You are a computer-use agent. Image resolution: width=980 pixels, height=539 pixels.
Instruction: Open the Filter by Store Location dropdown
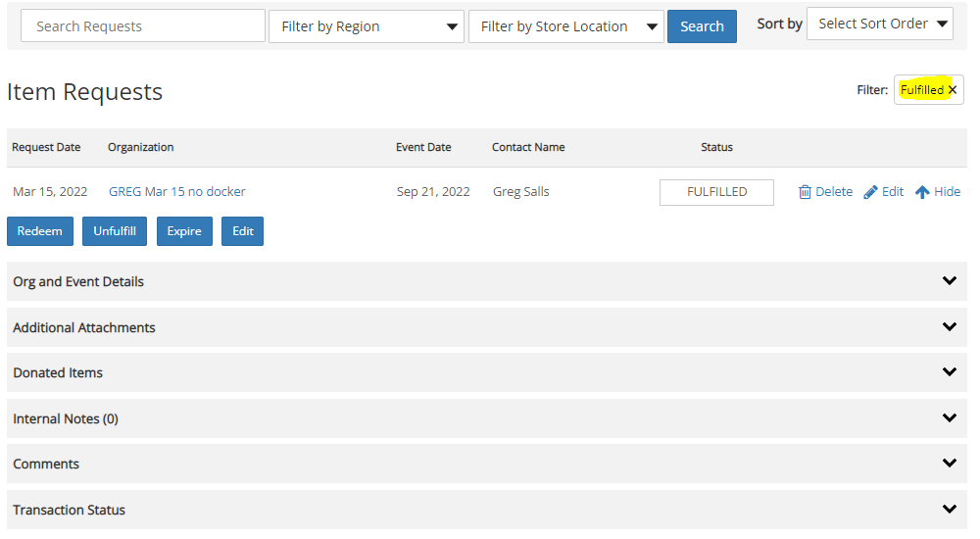coord(565,26)
